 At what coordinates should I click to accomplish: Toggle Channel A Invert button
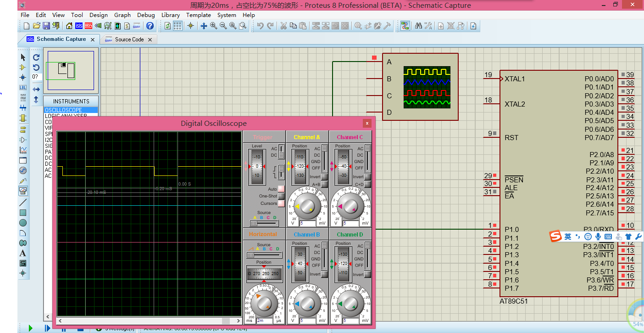(324, 177)
